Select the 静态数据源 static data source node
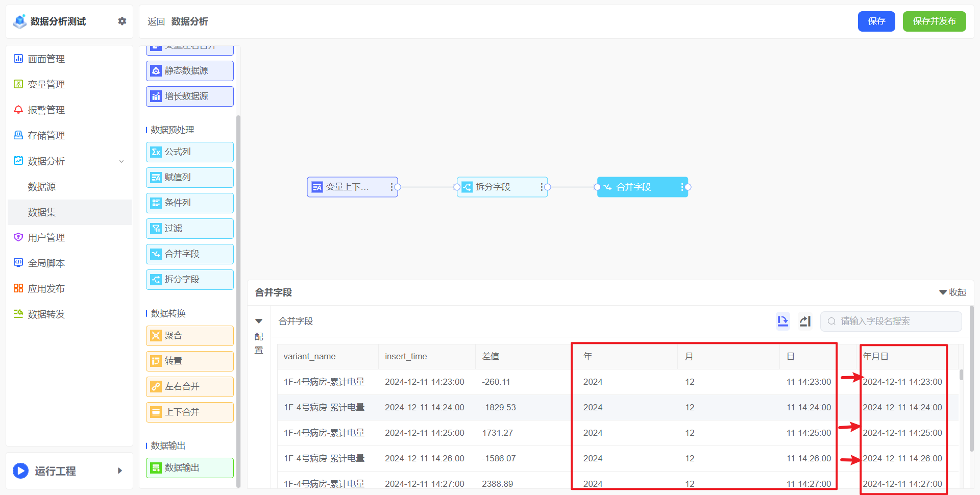The width and height of the screenshot is (980, 495). pos(189,71)
